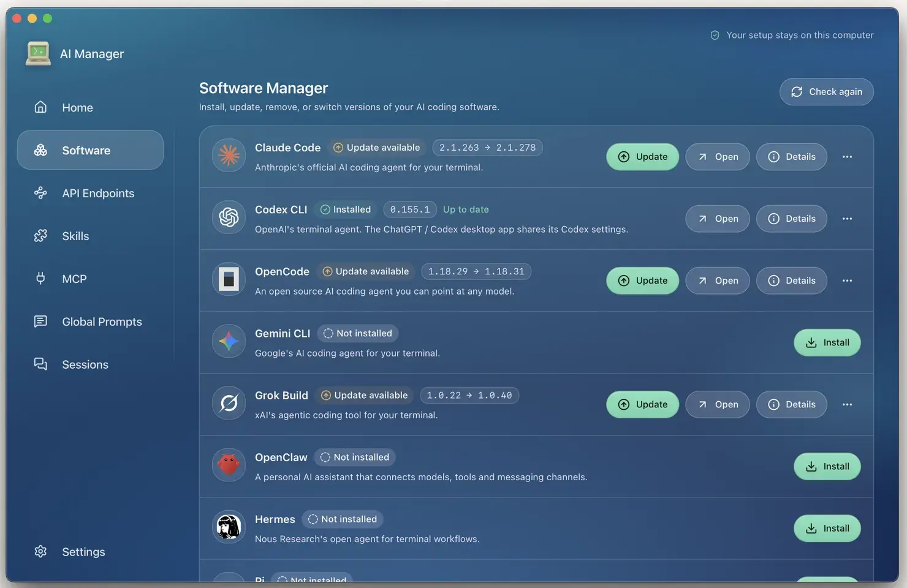Click Codex CLI's Installed status badge
The width and height of the screenshot is (907, 588).
pyautogui.click(x=346, y=209)
